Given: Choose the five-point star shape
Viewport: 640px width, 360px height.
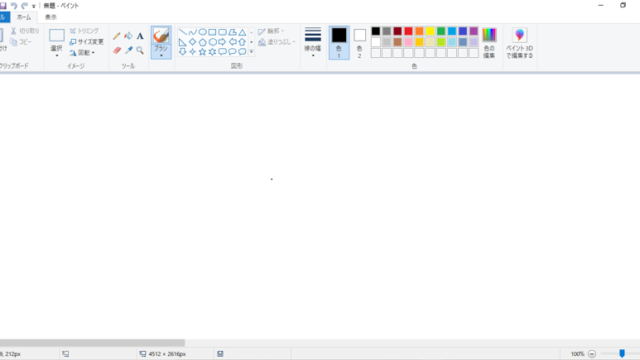Looking at the screenshot, I should (202, 52).
